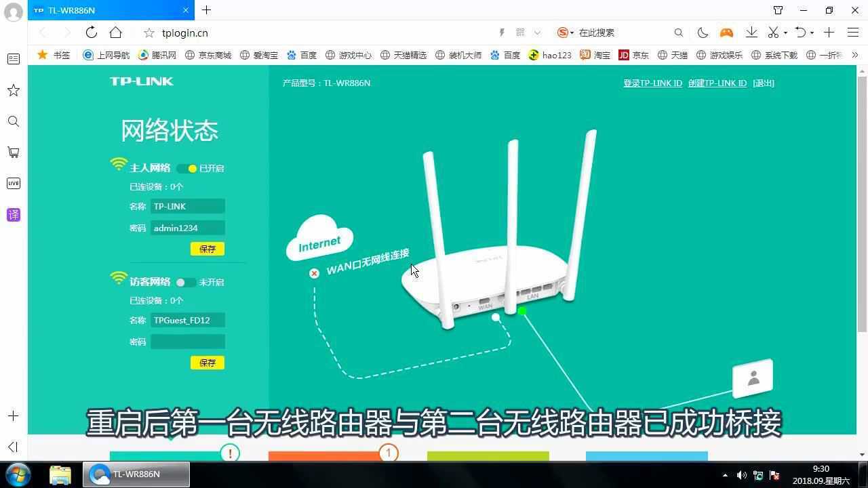This screenshot has height=488, width=868.
Task: Open the news reader sidebar icon
Action: [x=14, y=59]
